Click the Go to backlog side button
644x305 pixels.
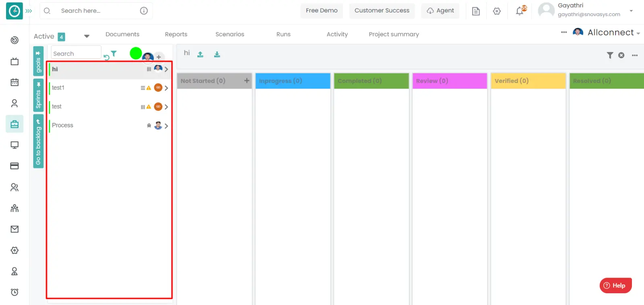(x=38, y=141)
